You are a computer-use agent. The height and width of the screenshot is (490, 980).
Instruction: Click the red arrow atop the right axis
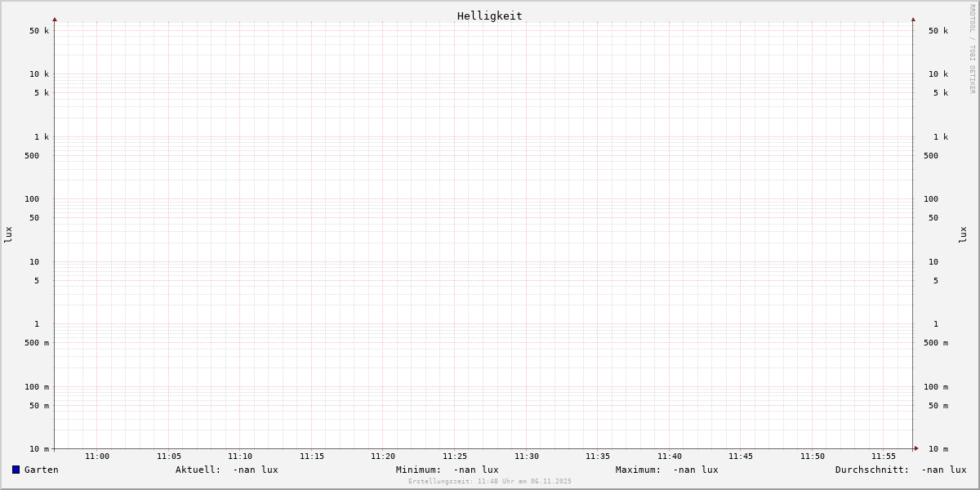[913, 20]
